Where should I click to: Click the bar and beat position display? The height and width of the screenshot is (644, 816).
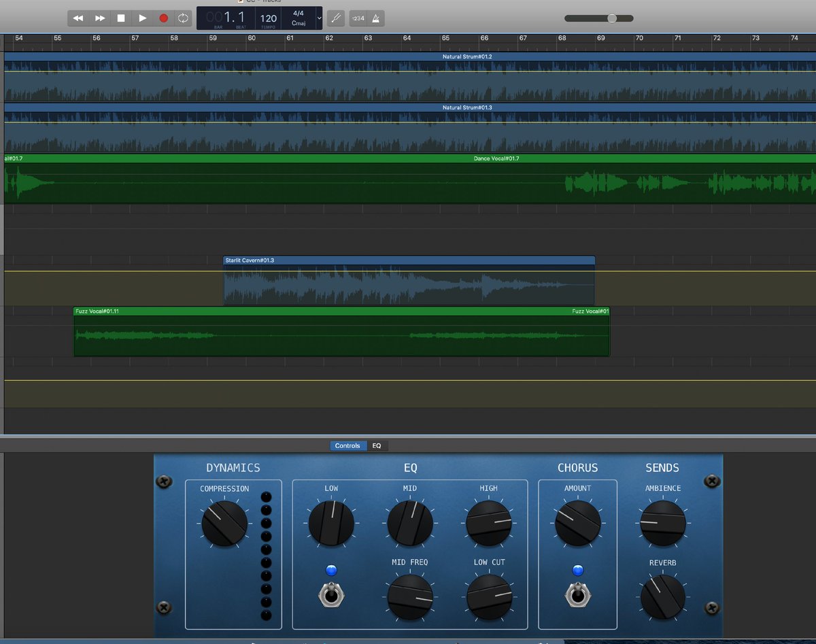click(x=228, y=18)
